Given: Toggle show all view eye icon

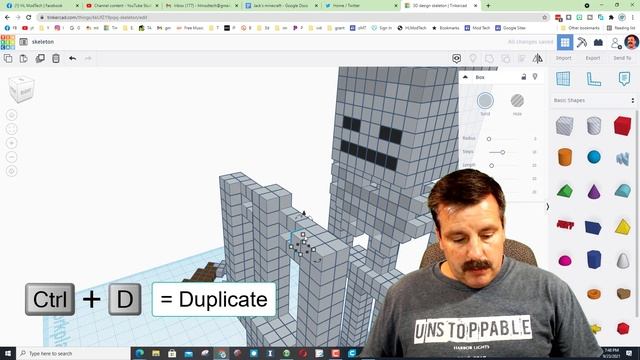Looking at the screenshot, I should coord(457,59).
